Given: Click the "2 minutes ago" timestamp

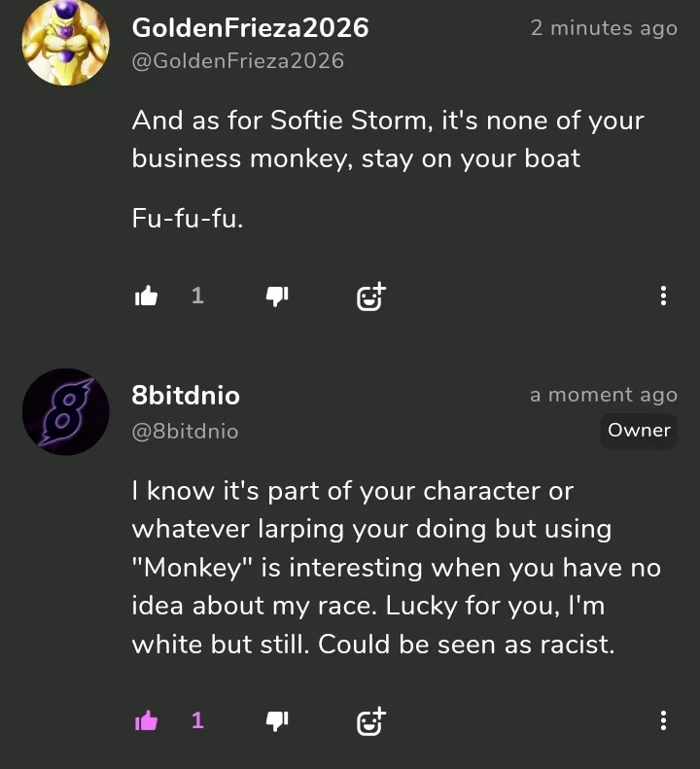Looking at the screenshot, I should (x=603, y=29).
